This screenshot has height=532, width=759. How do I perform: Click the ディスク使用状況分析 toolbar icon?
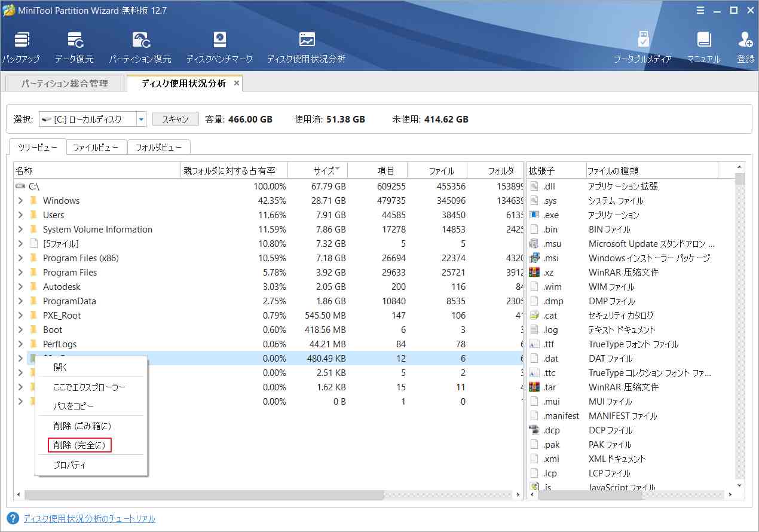click(x=307, y=45)
